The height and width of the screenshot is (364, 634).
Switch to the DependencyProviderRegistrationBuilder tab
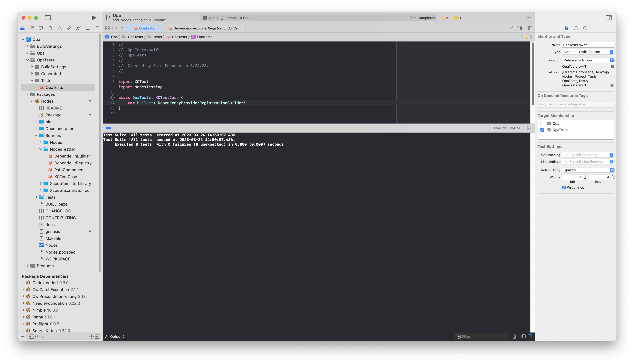click(206, 28)
